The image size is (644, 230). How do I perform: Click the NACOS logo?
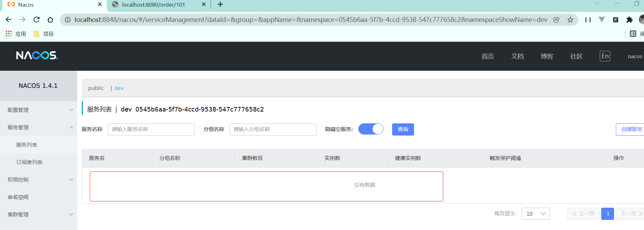click(37, 55)
